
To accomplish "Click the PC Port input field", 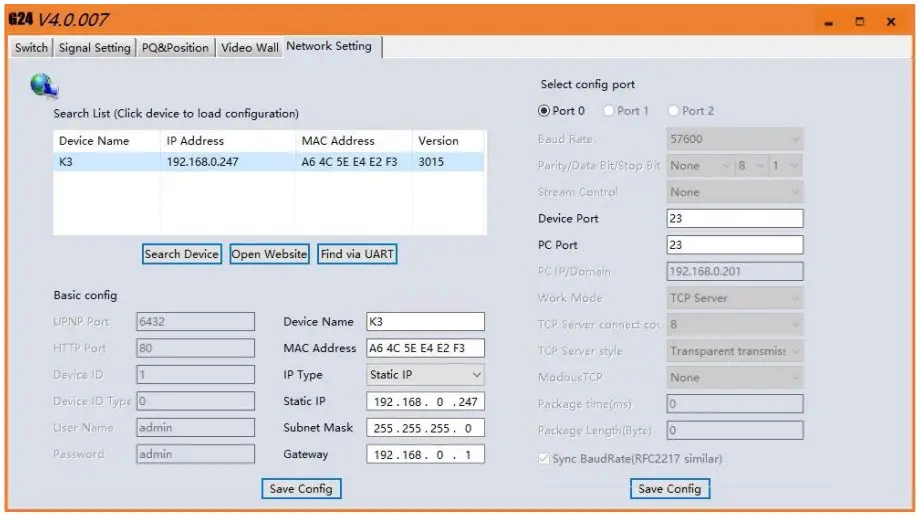I will (x=735, y=245).
